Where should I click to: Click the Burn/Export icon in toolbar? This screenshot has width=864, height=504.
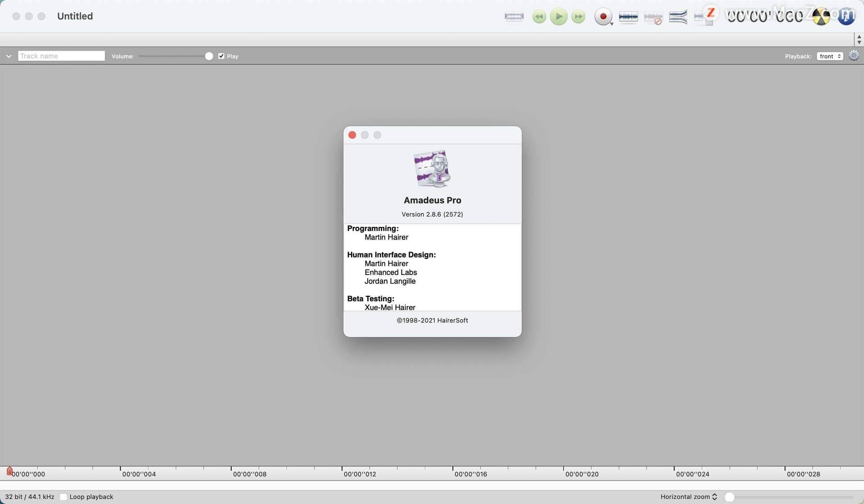point(820,16)
